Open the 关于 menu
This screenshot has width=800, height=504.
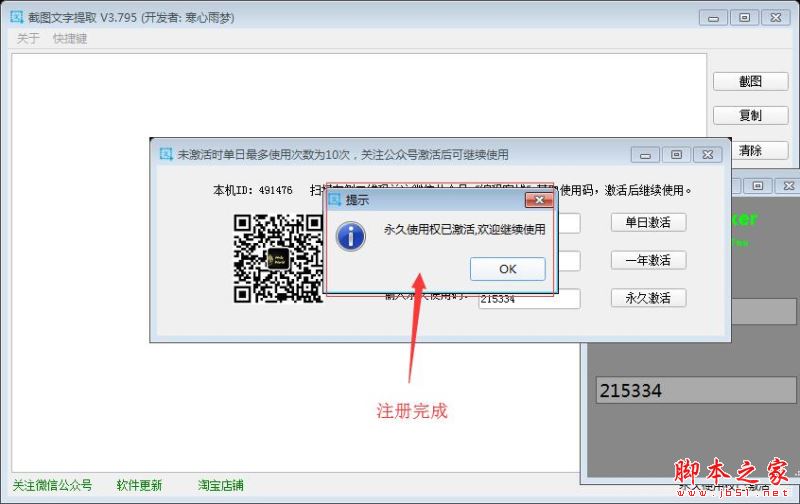pos(28,38)
